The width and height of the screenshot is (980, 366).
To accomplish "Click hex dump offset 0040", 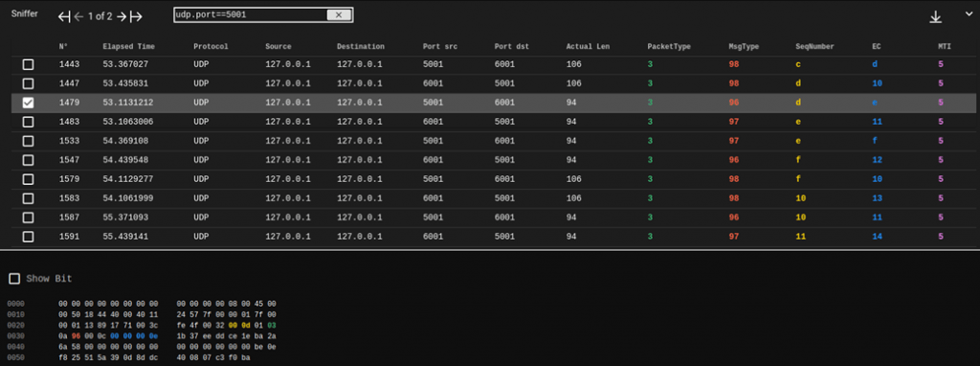I will 15,347.
